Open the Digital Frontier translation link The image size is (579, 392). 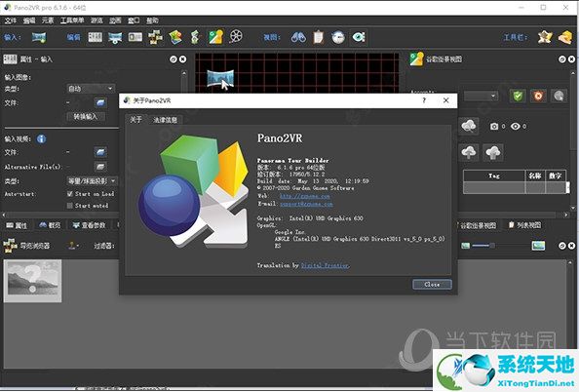[325, 265]
